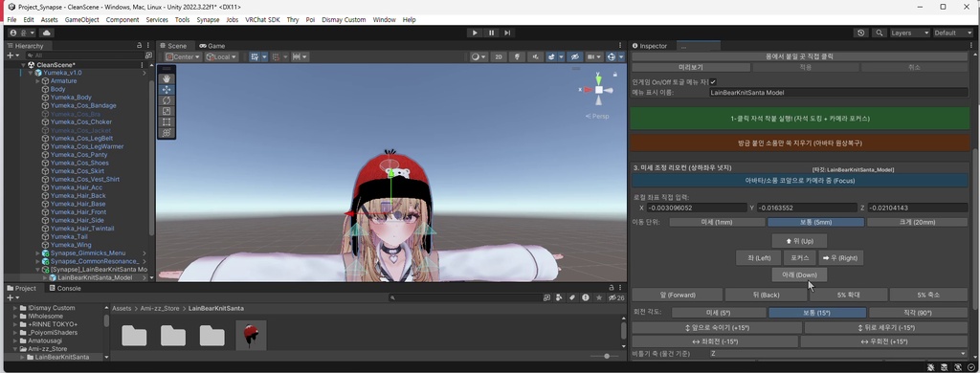Click the scene orientation gizmo center cube
The height and width of the screenshot is (373, 980).
599,90
